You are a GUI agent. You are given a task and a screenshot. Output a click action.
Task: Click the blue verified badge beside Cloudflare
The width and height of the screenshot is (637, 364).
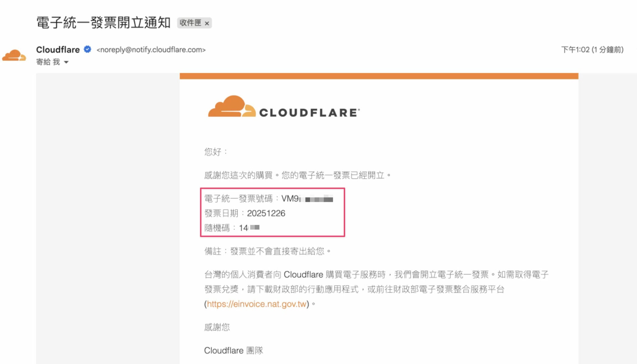point(87,49)
